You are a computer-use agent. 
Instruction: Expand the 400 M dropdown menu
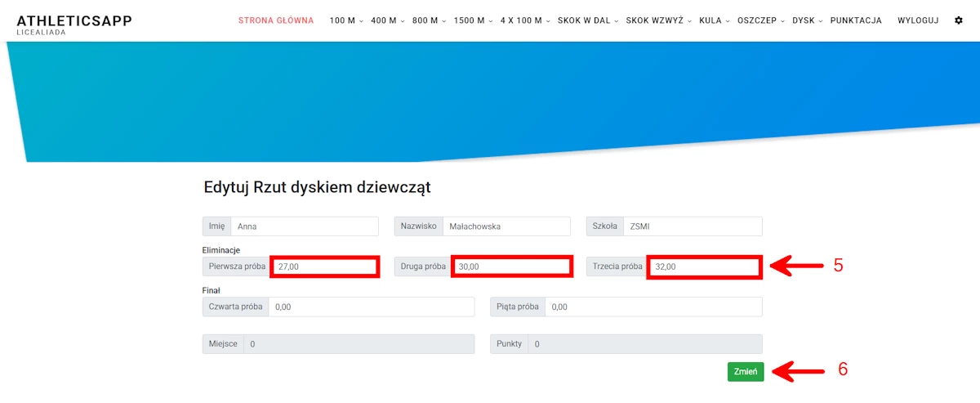(387, 20)
